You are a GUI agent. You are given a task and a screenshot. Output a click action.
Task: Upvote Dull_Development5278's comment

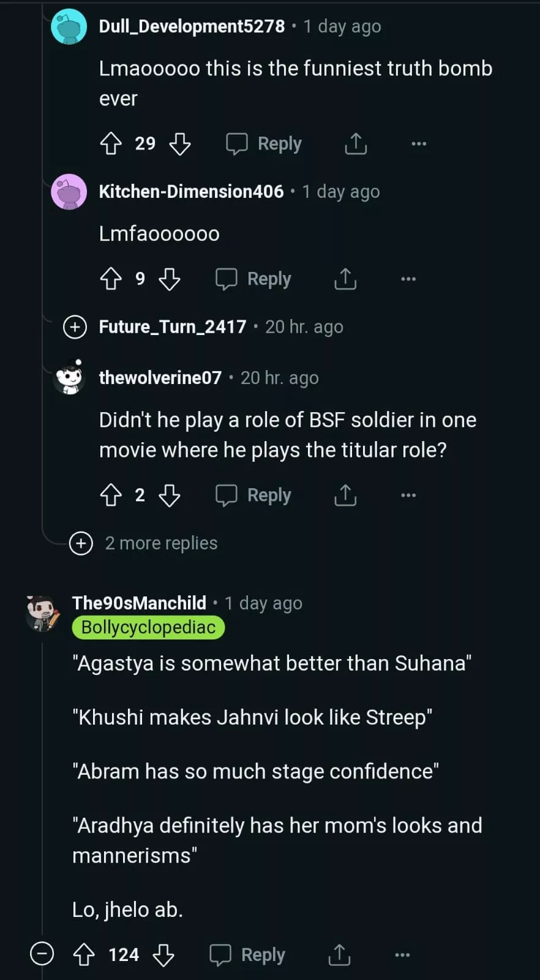111,144
